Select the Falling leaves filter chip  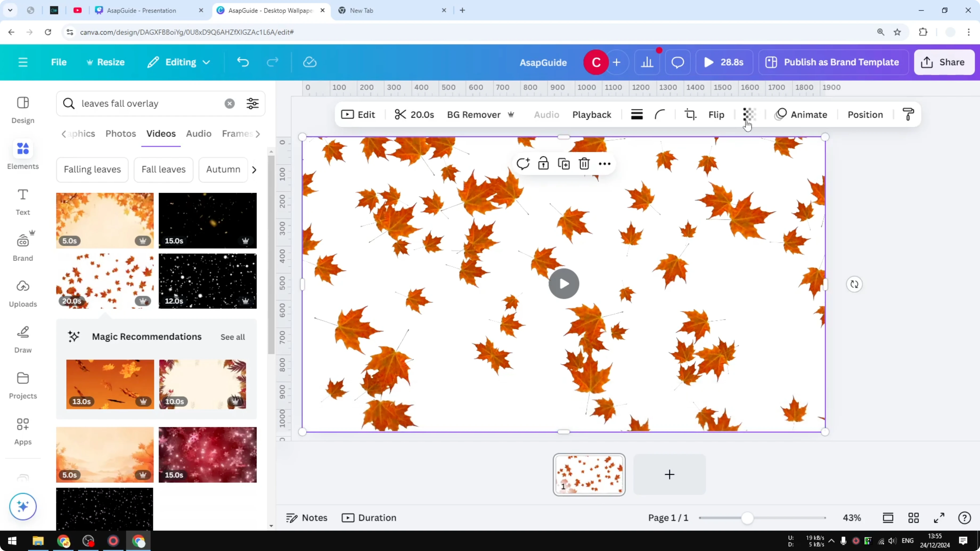coord(92,170)
